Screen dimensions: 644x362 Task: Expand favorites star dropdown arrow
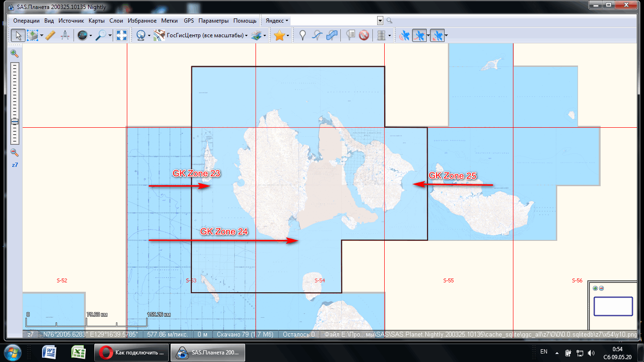(288, 35)
